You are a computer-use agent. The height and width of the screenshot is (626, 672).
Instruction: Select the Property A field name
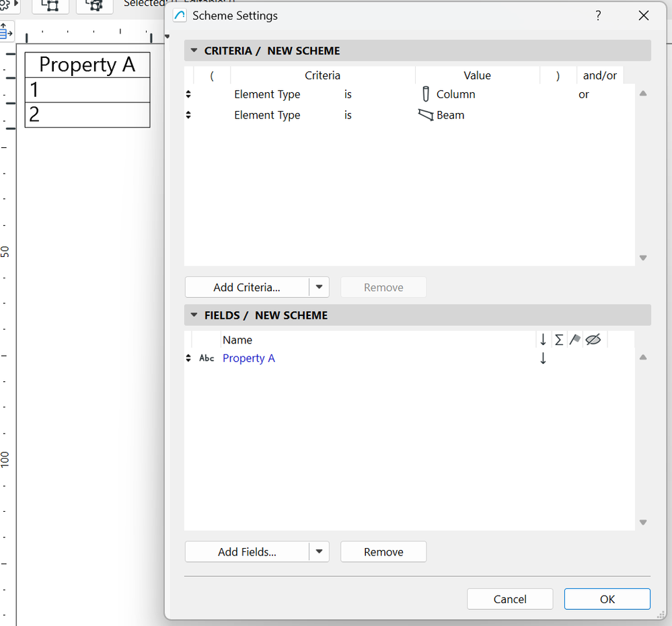tap(249, 358)
